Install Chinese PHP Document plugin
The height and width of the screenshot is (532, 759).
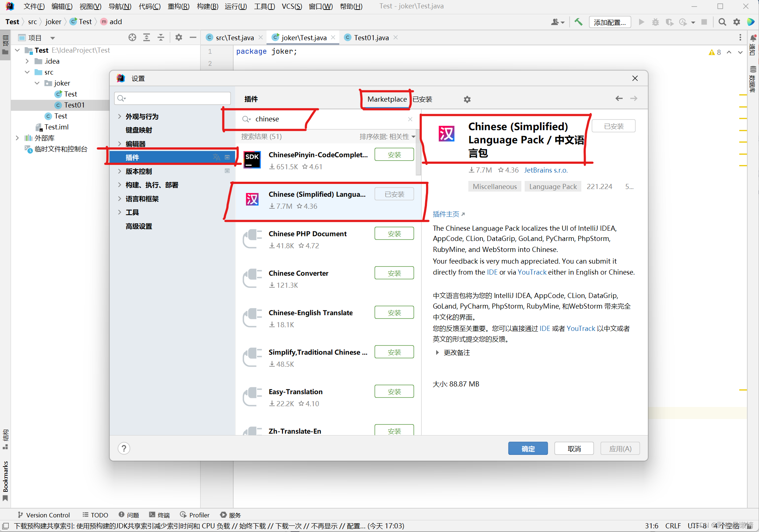(x=394, y=234)
